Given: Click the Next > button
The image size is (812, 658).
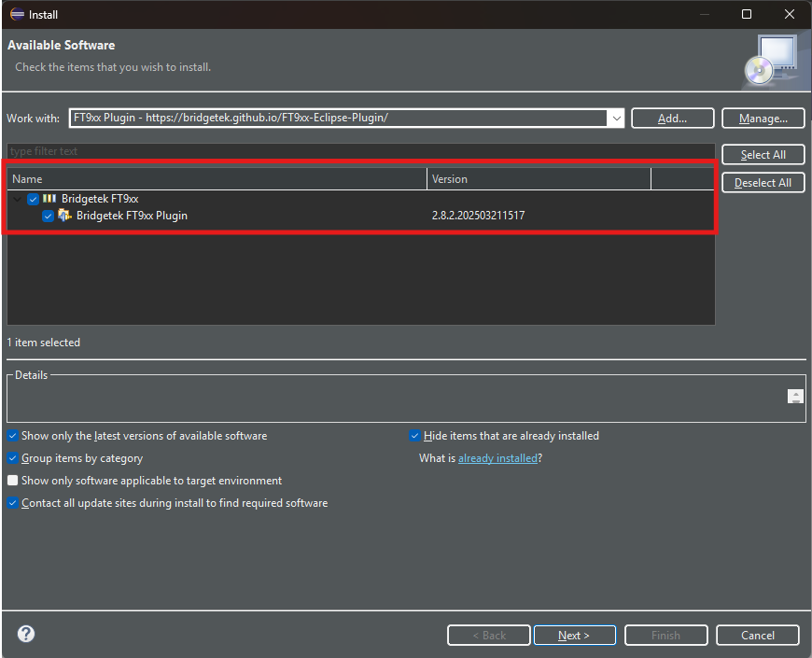Looking at the screenshot, I should click(x=574, y=636).
